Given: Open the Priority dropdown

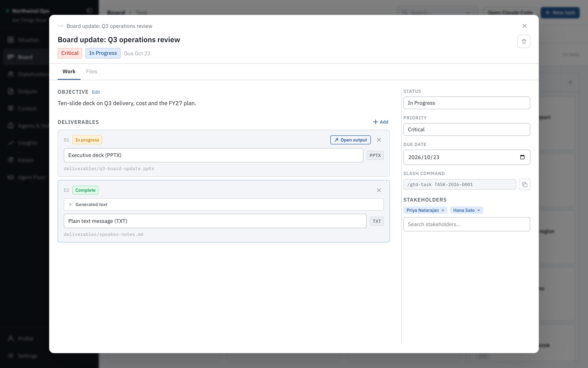Looking at the screenshot, I should click(x=467, y=130).
